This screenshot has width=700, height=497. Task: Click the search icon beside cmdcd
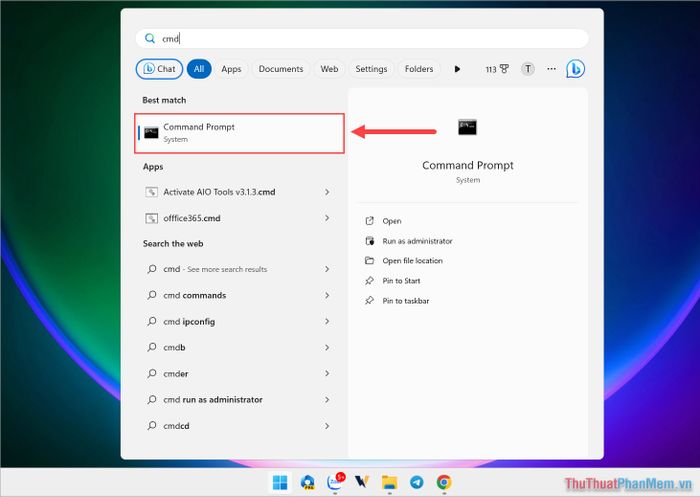[152, 426]
